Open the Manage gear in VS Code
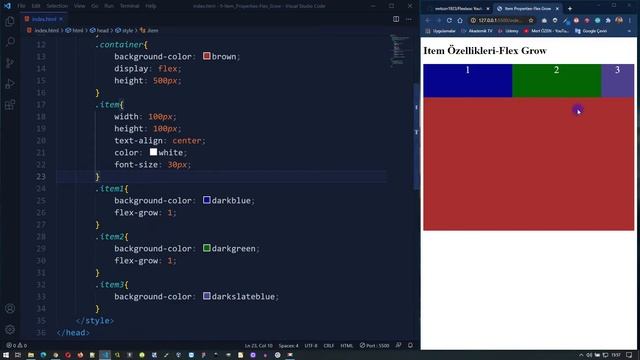Screen dimensions: 640x360 pyautogui.click(x=10, y=329)
